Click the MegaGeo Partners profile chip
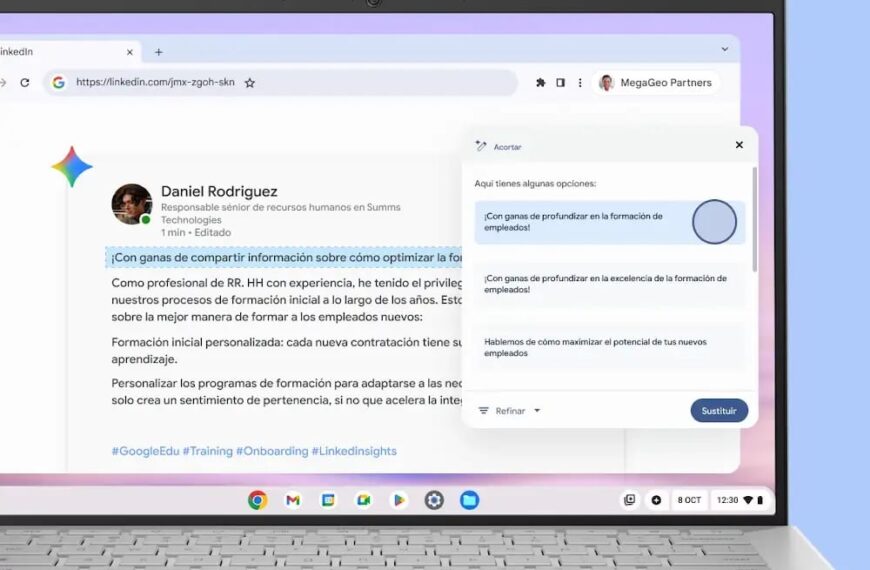Screen dimensions: 870x570 coord(655,83)
